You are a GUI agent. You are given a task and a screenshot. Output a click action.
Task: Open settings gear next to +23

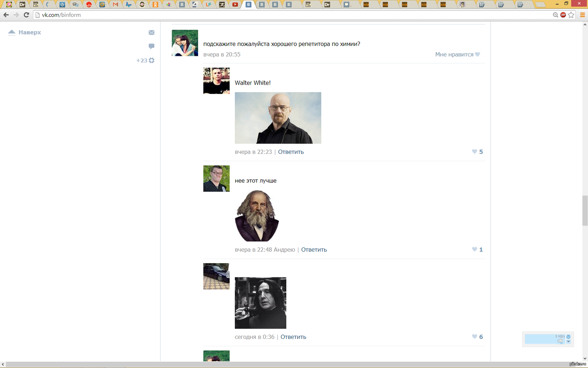pos(151,60)
